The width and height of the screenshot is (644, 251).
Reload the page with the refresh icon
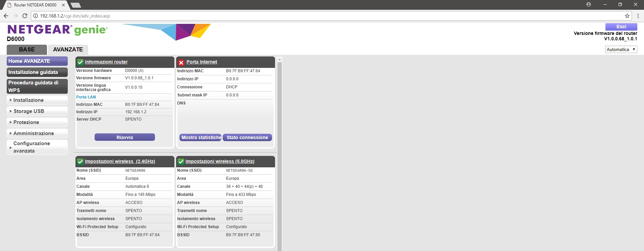pyautogui.click(x=25, y=16)
